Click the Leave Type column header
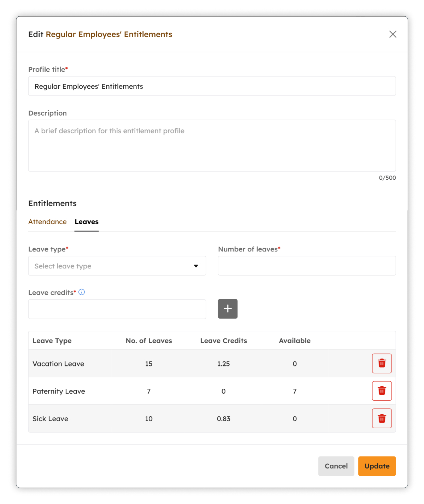Viewport: 424px width, 504px height. click(x=52, y=341)
